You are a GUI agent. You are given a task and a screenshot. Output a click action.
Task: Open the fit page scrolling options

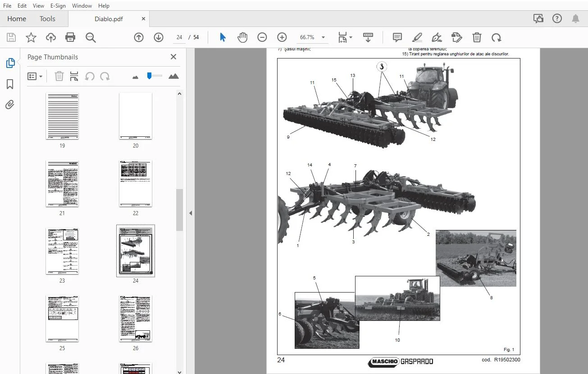[x=345, y=37]
